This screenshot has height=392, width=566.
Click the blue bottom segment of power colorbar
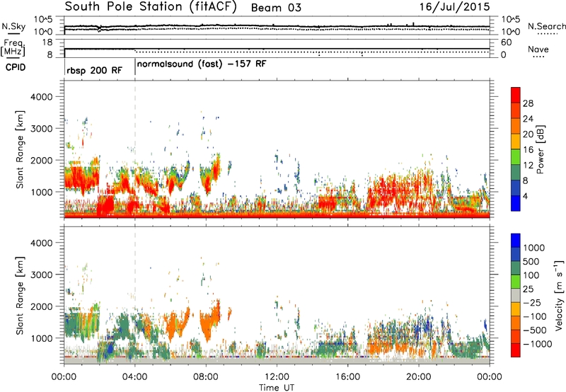tap(516, 203)
